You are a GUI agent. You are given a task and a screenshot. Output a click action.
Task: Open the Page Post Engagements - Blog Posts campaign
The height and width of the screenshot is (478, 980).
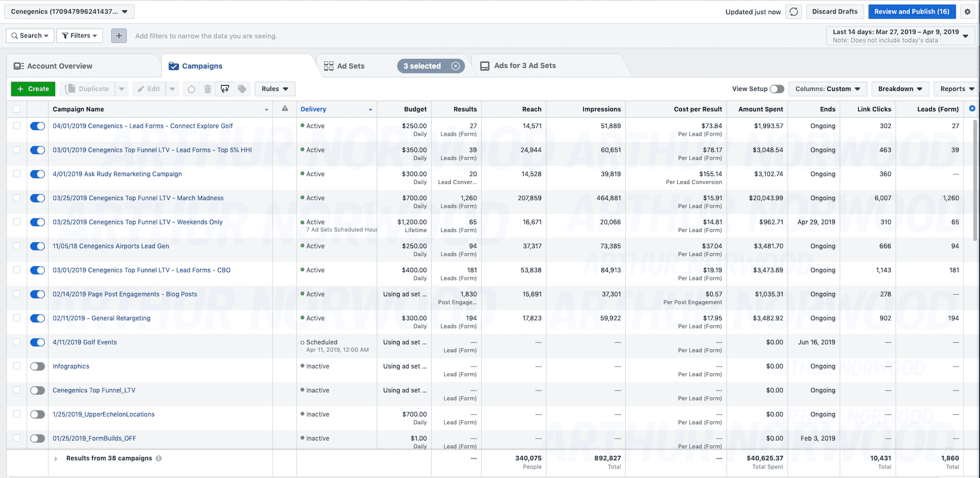125,294
